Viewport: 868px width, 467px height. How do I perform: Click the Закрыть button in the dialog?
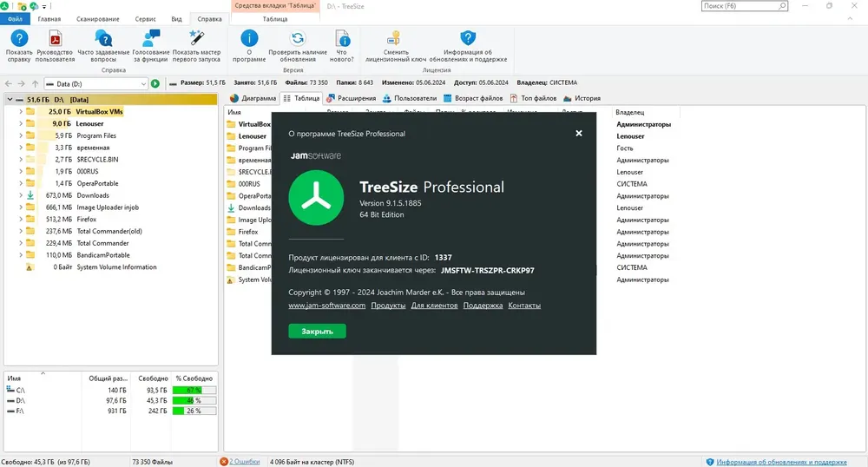(x=317, y=331)
